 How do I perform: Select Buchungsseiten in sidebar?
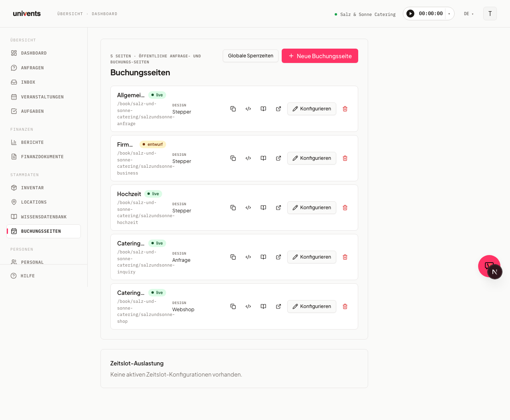point(44,231)
